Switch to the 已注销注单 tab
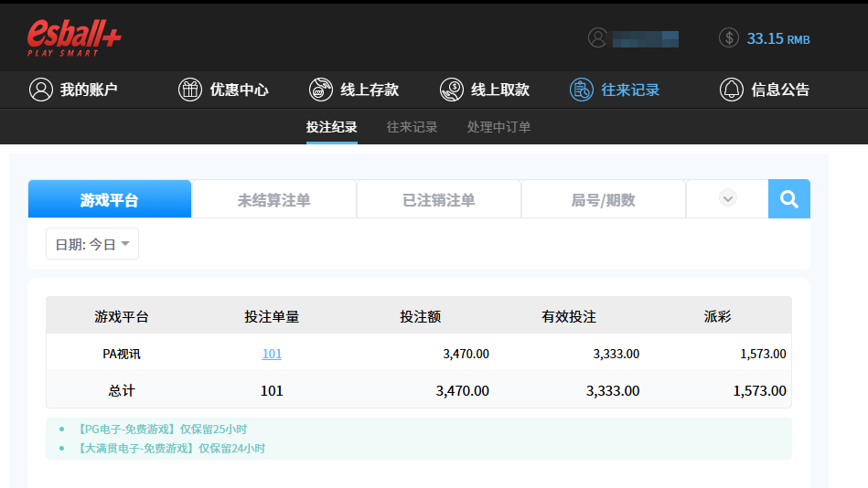 coord(438,199)
